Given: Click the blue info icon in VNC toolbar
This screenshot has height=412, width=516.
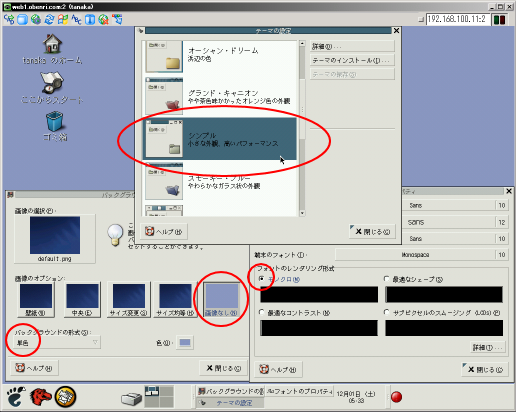Looking at the screenshot, I should coord(90,20).
